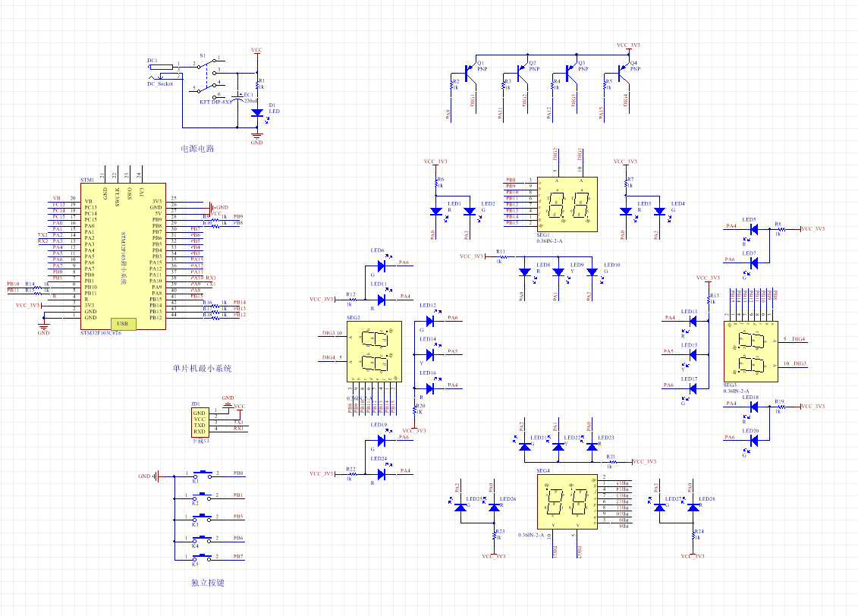Select resistor R6 above LED1
The height and width of the screenshot is (616, 858).
436,184
